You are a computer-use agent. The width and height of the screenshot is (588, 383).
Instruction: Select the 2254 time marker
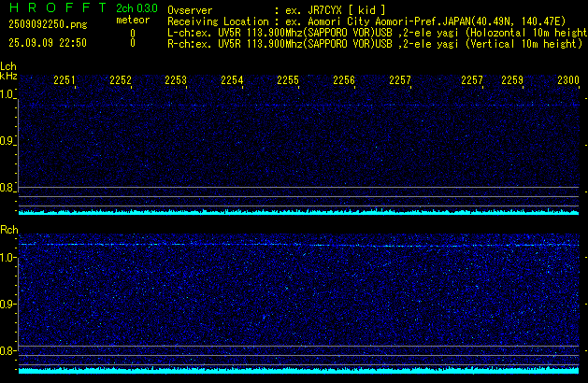coord(232,80)
